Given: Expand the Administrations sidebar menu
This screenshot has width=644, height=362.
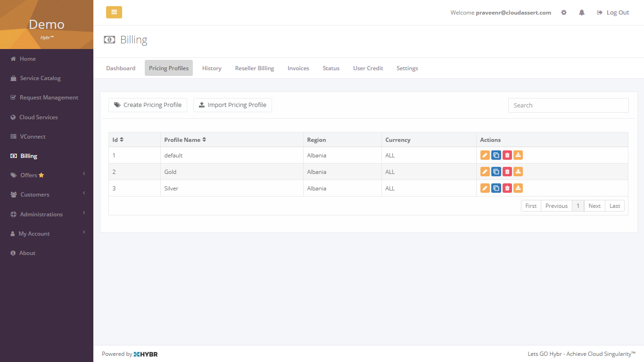Looking at the screenshot, I should [x=46, y=214].
